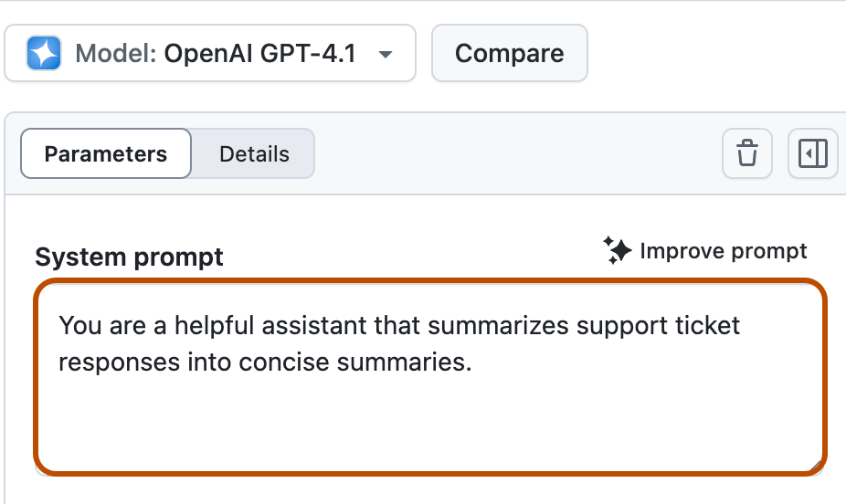Click the System prompt label
This screenshot has height=504, width=846.
point(129,257)
